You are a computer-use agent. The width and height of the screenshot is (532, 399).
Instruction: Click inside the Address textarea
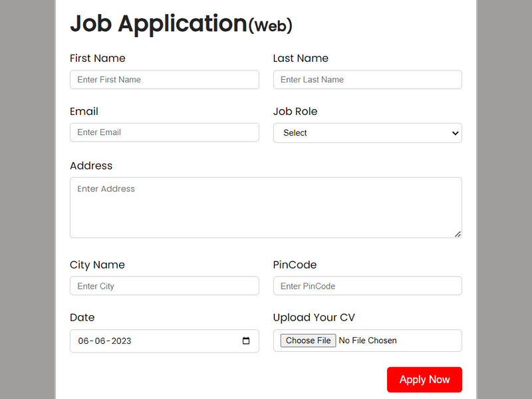266,206
